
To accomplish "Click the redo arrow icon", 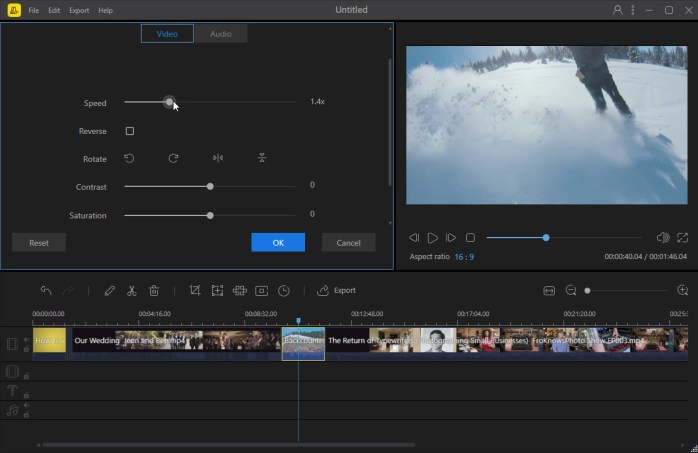I will tap(68, 291).
